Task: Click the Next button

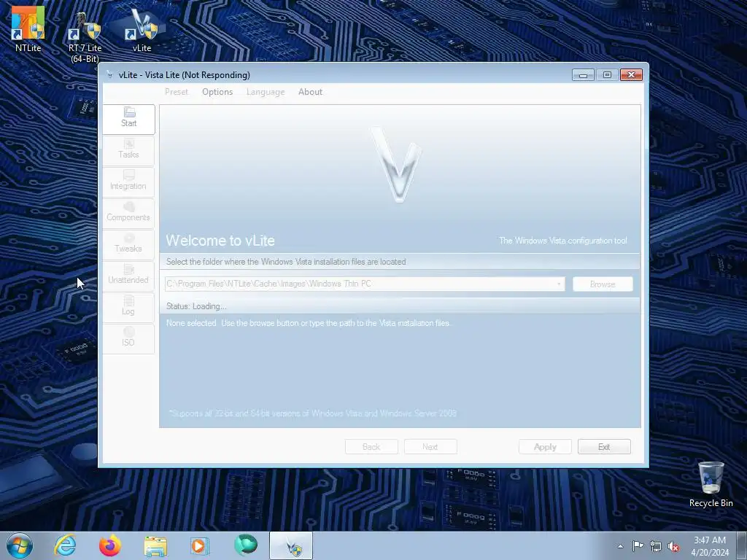Action: pos(430,447)
